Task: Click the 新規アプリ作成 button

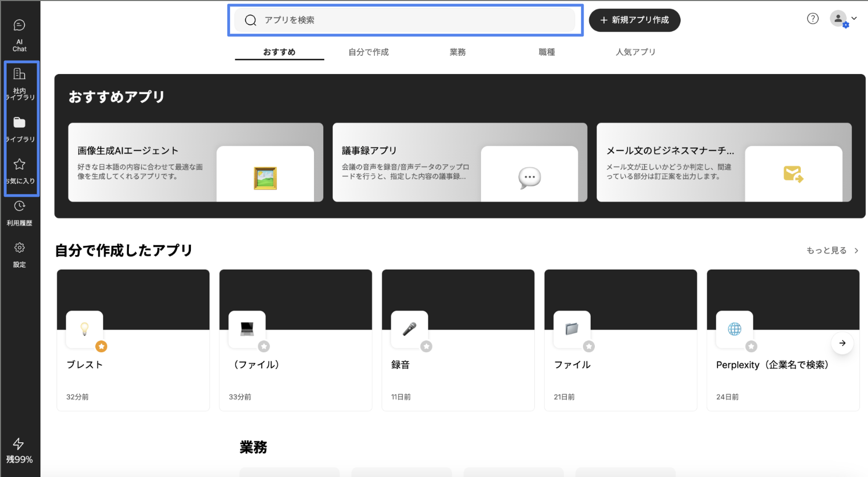Action: (x=634, y=20)
